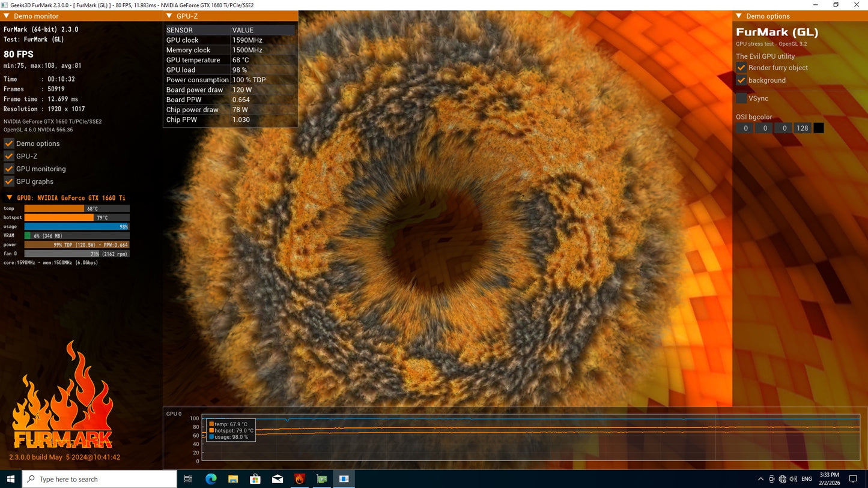Open Microsoft Edge from the taskbar
Screen dimensions: 868x488
[x=211, y=479]
